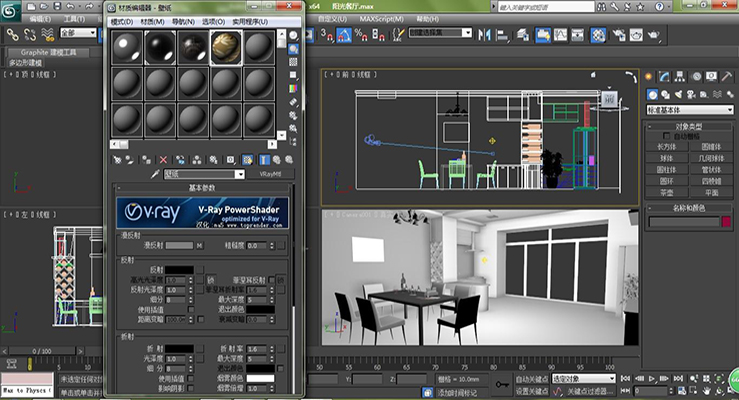Image resolution: width=739 pixels, height=400 pixels.
Task: Click the black 反射 color swatch
Action: pyautogui.click(x=180, y=270)
